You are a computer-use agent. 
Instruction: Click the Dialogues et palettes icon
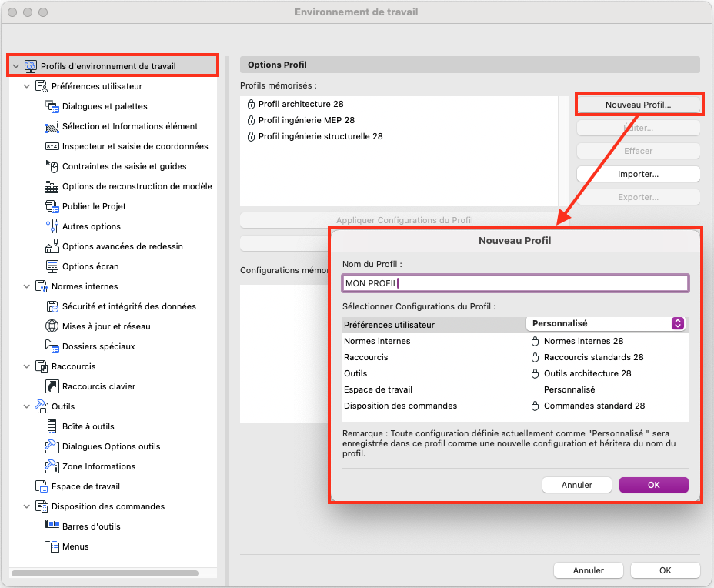click(52, 106)
